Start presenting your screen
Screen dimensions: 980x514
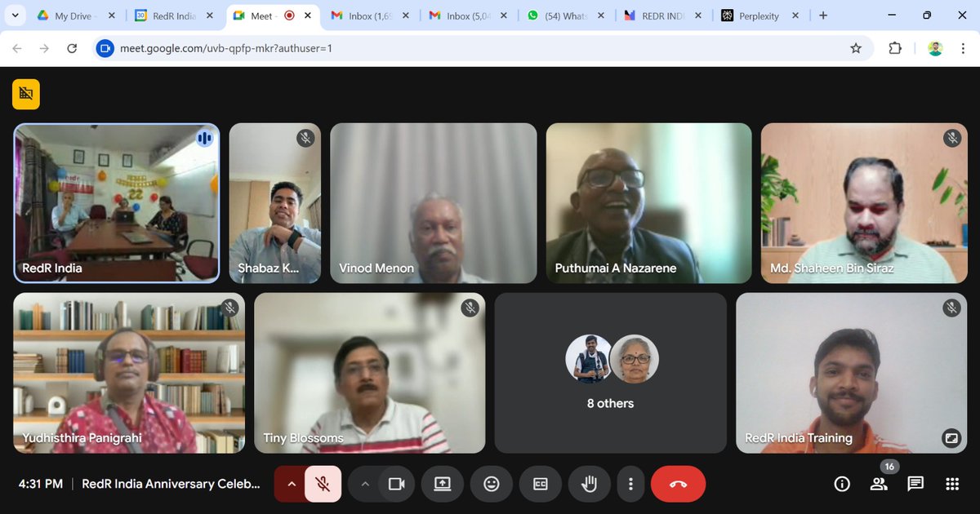pos(442,484)
